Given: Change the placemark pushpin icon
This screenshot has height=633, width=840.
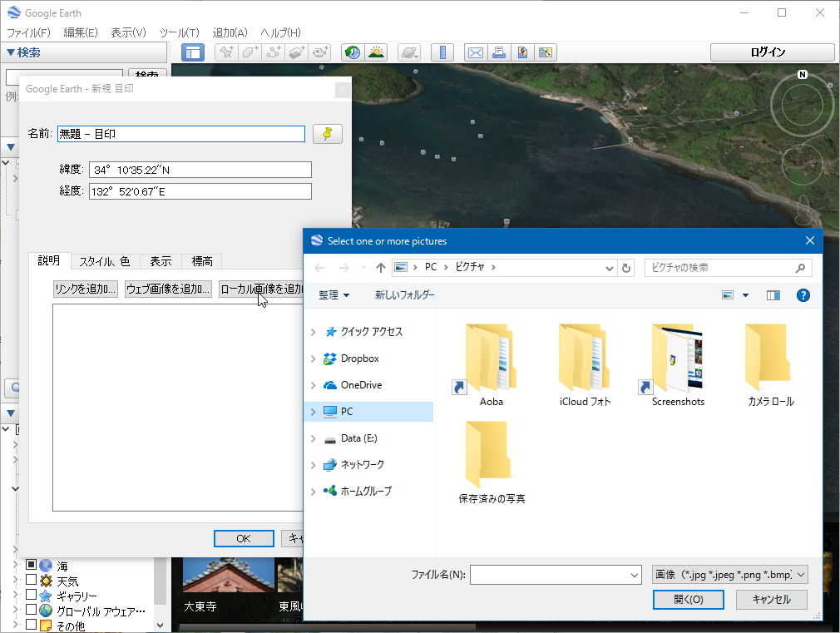Looking at the screenshot, I should pos(327,133).
